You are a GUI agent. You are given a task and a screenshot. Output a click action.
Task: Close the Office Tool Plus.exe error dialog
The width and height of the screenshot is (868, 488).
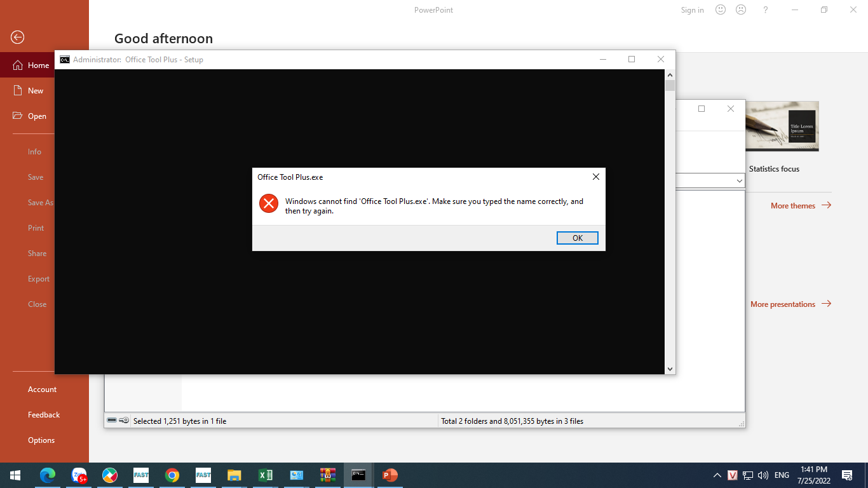pos(596,177)
